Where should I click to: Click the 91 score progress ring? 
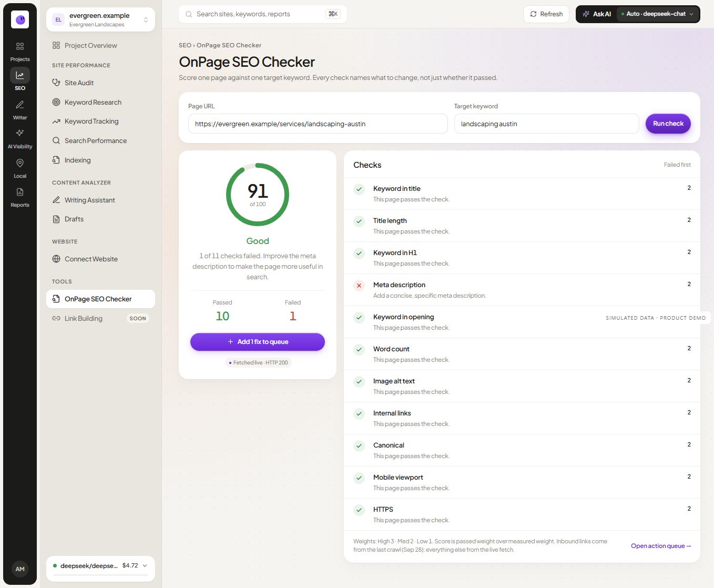click(258, 195)
